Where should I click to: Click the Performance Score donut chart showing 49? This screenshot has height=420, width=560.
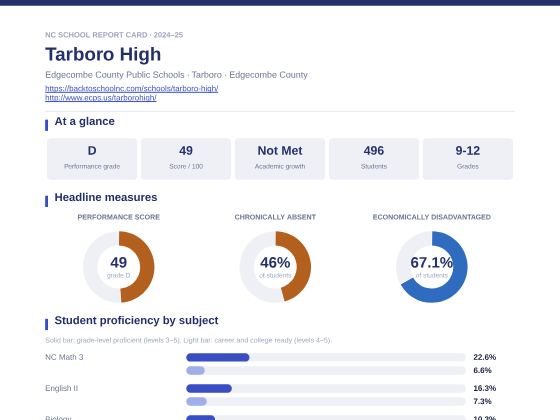click(x=119, y=267)
